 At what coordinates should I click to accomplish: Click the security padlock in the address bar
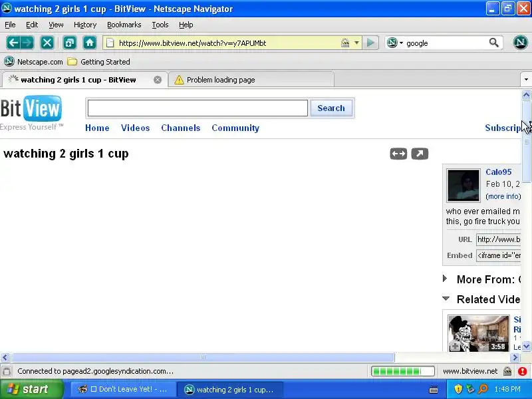345,43
